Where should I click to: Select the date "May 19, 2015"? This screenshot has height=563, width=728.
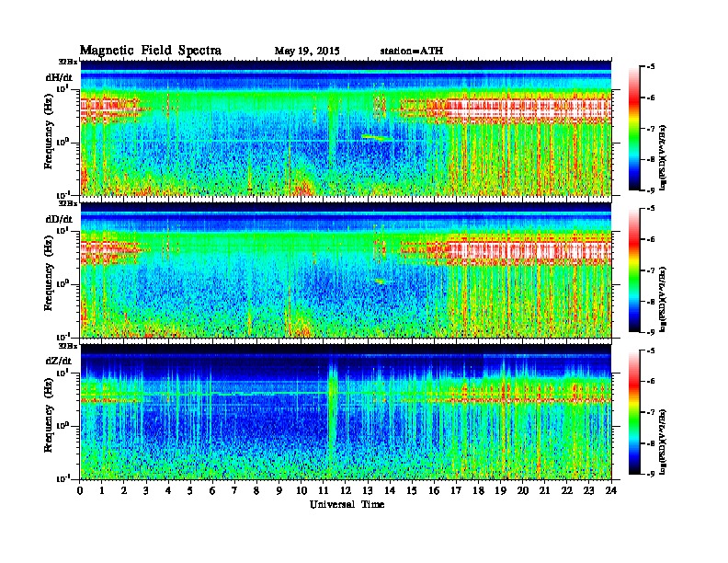point(307,52)
